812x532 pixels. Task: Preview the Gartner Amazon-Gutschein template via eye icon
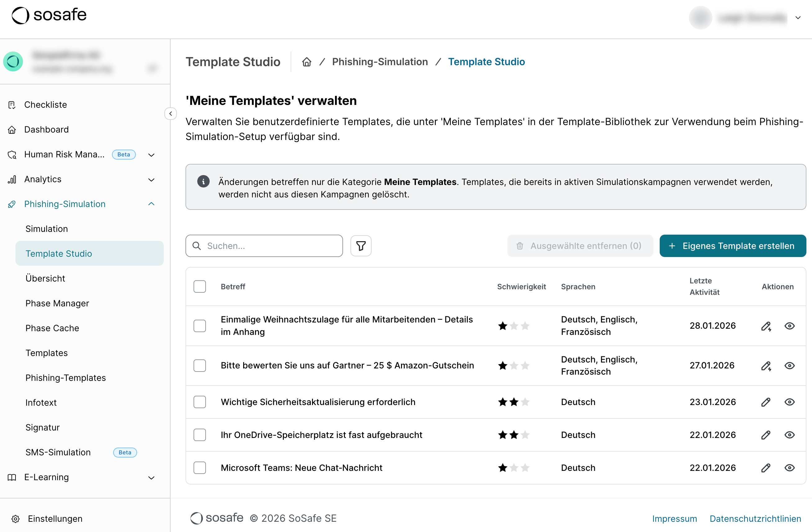(789, 366)
